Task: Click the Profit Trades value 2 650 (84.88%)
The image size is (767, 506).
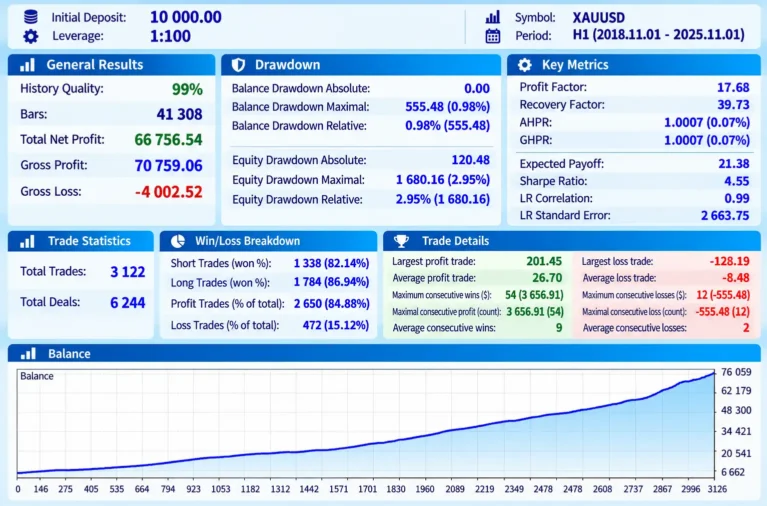Action: coord(331,304)
